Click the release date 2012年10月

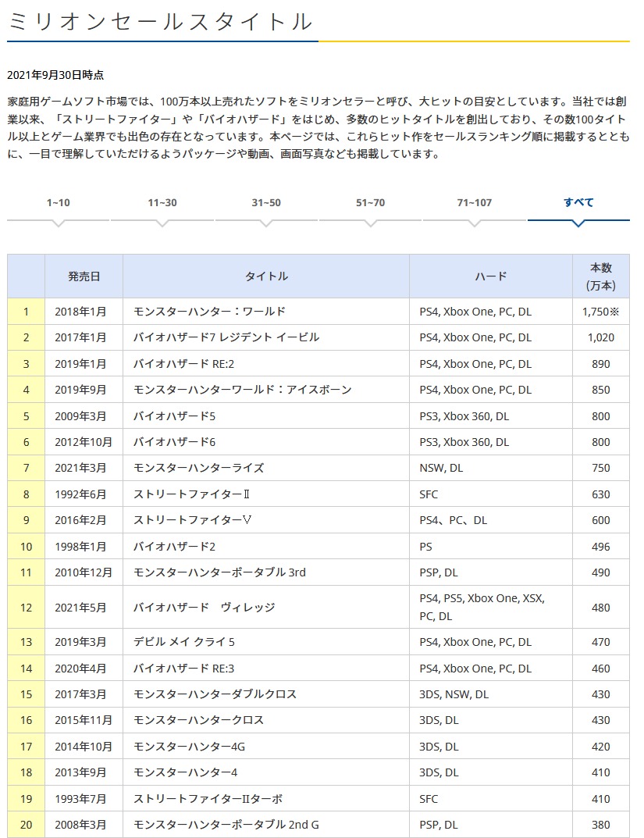(x=84, y=443)
